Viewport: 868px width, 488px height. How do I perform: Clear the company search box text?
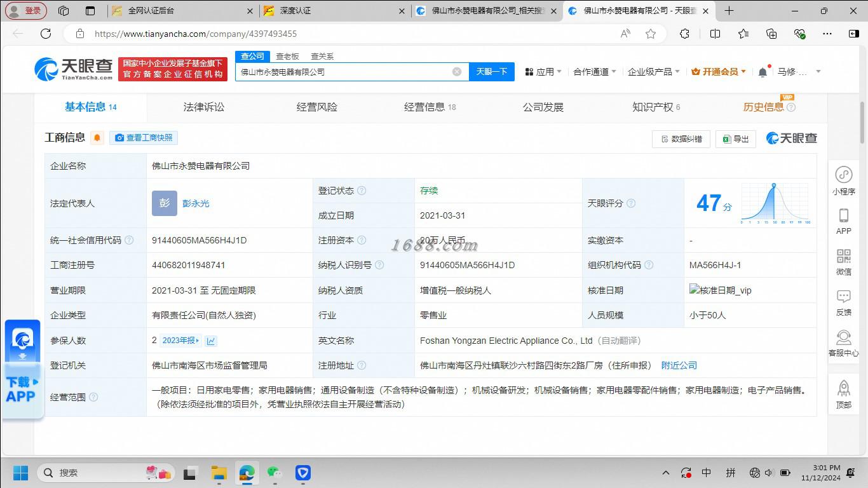point(457,72)
